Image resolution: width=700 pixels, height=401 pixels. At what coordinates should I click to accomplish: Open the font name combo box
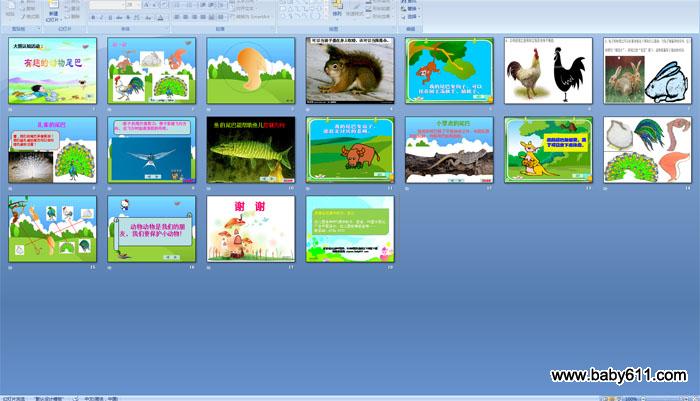coord(106,5)
